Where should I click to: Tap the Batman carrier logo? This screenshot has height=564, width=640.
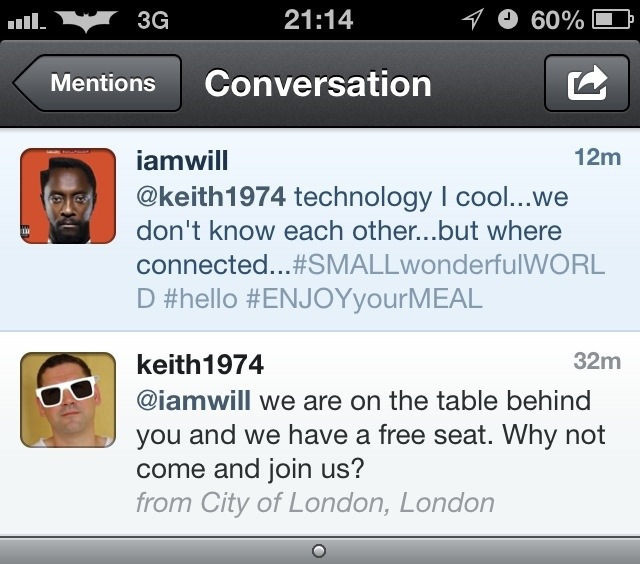click(x=90, y=19)
